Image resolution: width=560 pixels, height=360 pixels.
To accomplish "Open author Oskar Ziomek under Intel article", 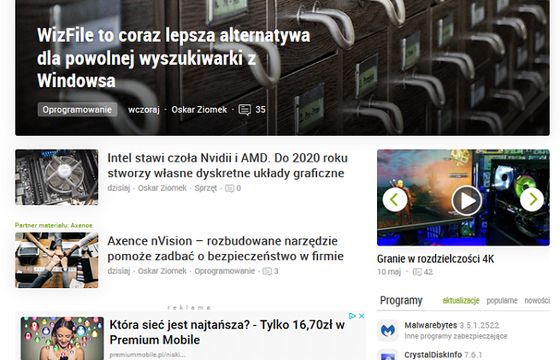I will pyautogui.click(x=162, y=188).
